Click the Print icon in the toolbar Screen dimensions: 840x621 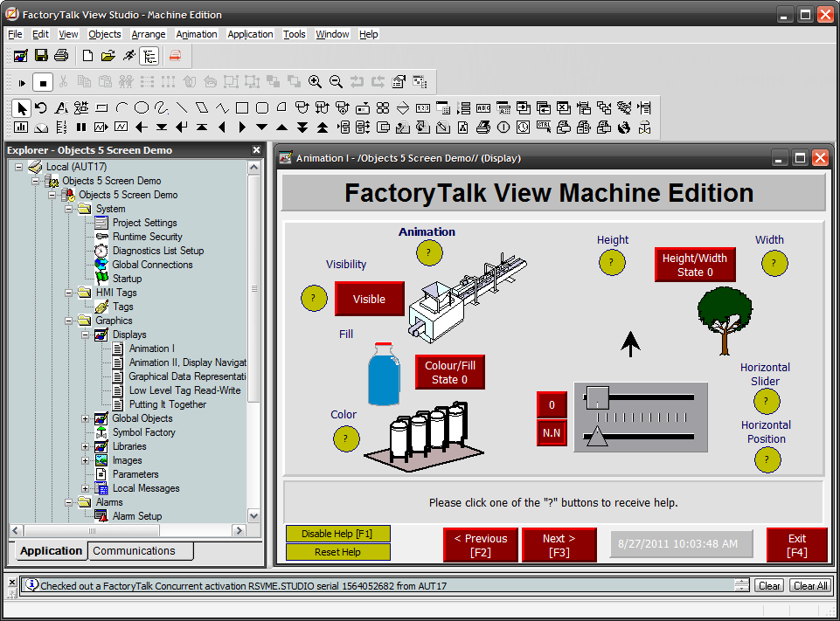(x=61, y=55)
